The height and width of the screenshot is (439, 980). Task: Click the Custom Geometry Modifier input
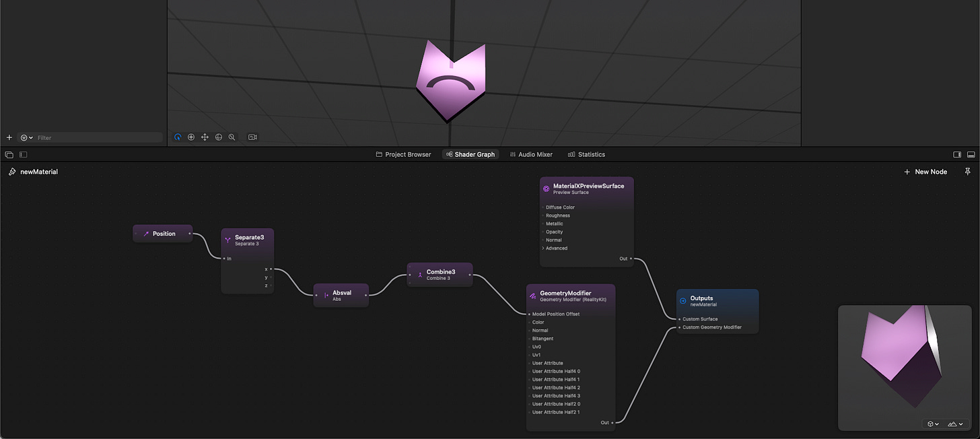coord(711,327)
